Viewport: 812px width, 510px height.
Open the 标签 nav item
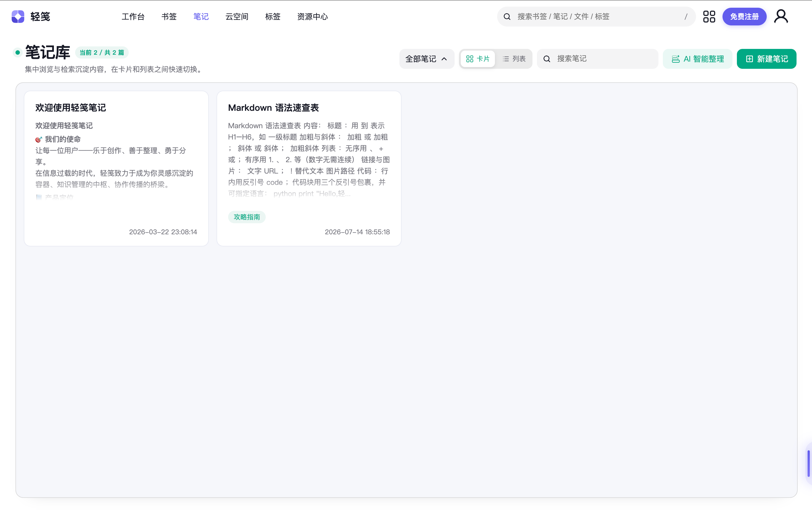273,17
